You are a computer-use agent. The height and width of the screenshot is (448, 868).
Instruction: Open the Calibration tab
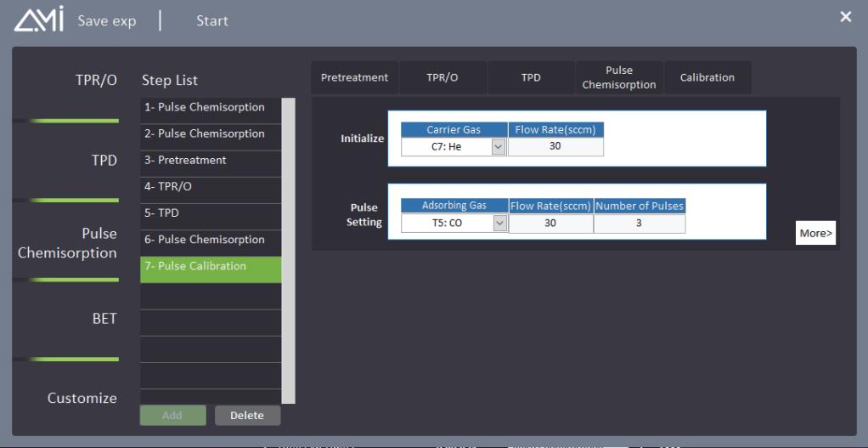[x=707, y=77]
